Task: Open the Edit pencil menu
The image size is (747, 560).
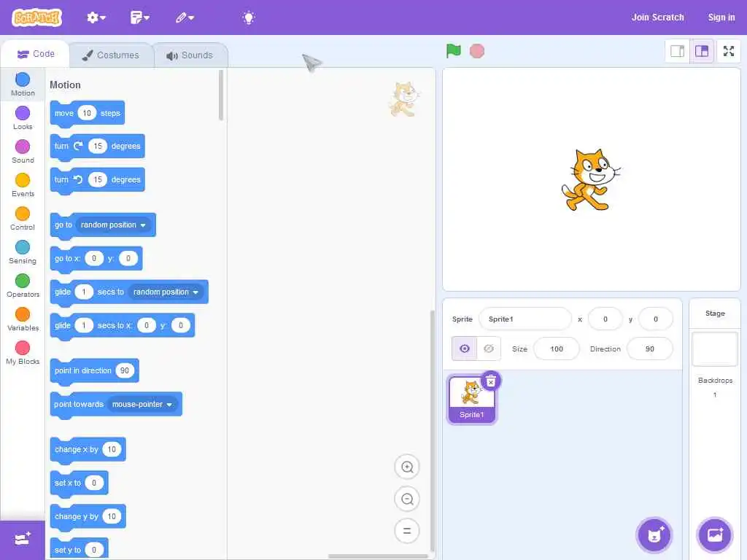Action: [x=185, y=17]
